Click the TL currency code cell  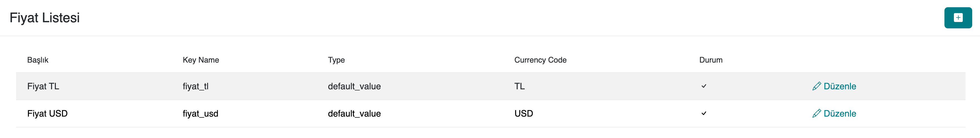pos(519,87)
